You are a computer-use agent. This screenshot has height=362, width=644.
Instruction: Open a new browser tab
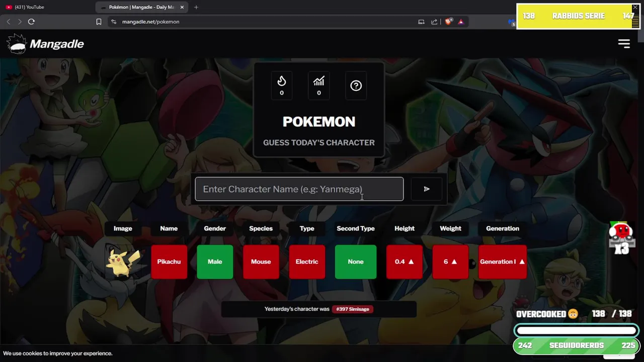(x=196, y=7)
